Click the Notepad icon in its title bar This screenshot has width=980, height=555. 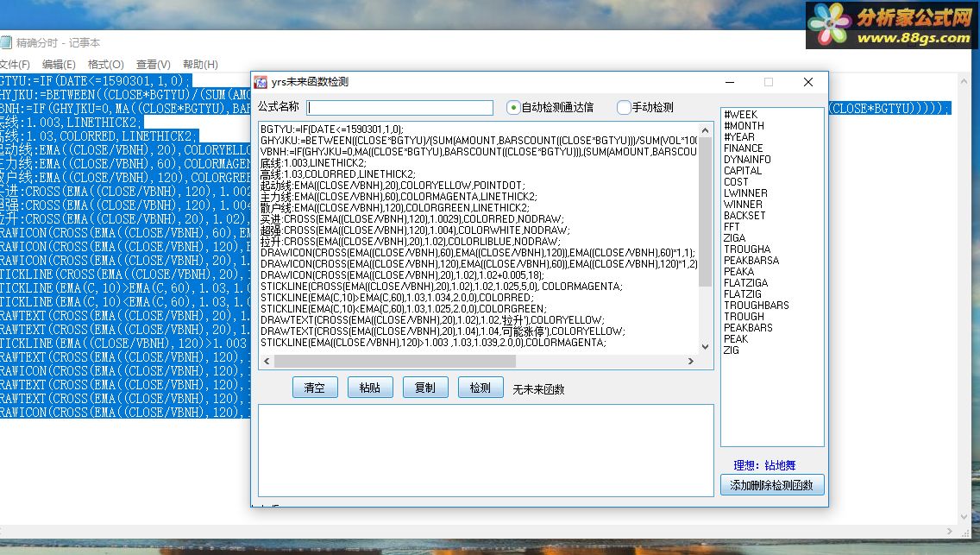point(6,42)
